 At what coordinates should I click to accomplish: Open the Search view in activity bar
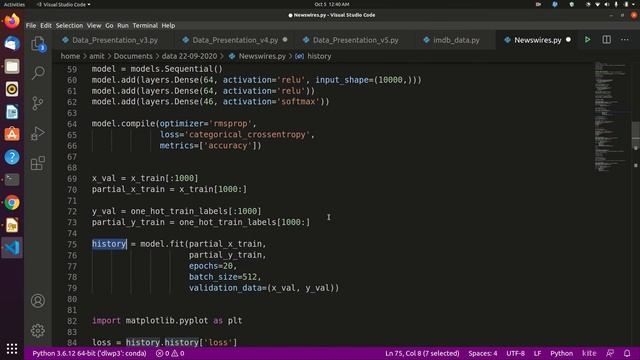[x=38, y=73]
